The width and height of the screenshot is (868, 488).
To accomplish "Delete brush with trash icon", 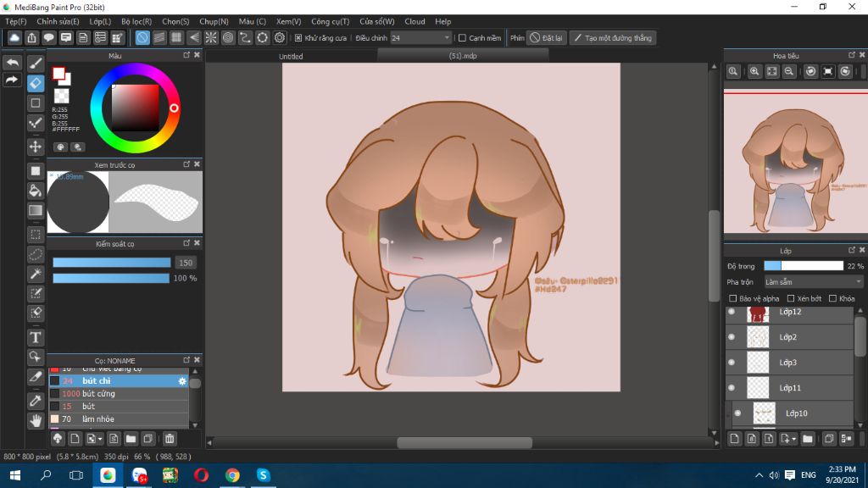I will [170, 439].
